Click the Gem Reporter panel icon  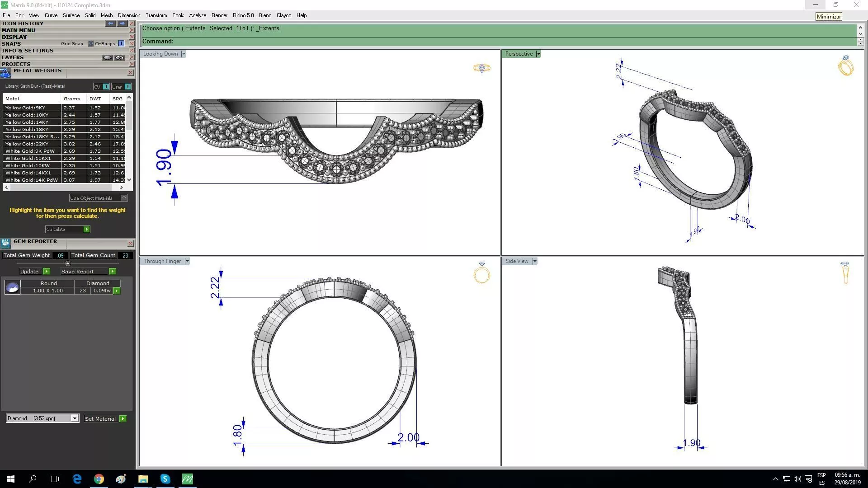[x=5, y=244]
